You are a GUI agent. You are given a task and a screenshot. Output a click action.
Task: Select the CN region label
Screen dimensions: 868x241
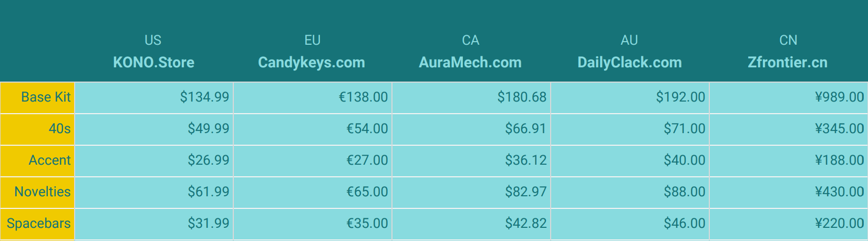pos(788,41)
